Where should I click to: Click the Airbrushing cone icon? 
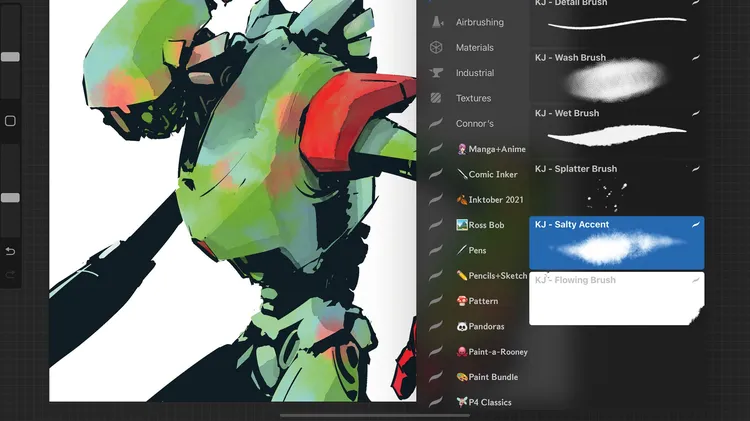coord(437,22)
